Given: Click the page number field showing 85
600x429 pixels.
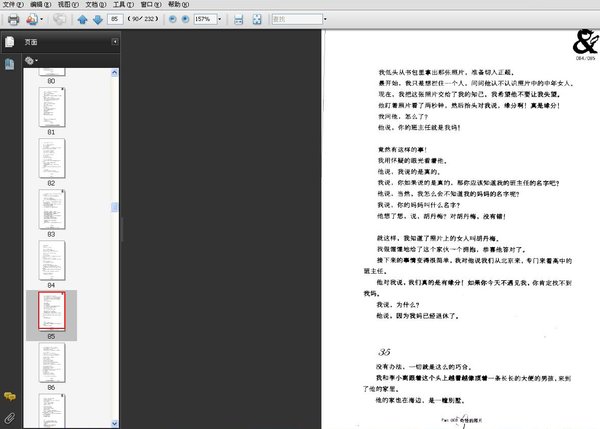Looking at the screenshot, I should pyautogui.click(x=115, y=19).
